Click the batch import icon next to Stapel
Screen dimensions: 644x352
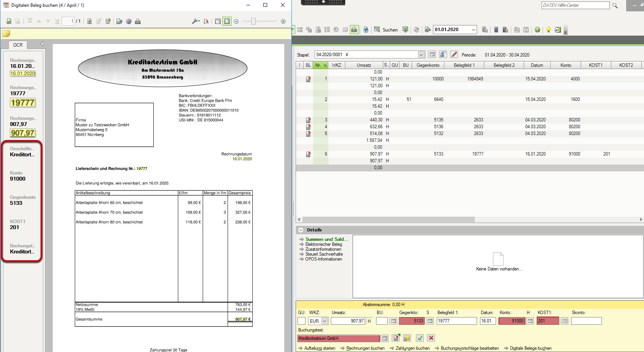point(443,55)
